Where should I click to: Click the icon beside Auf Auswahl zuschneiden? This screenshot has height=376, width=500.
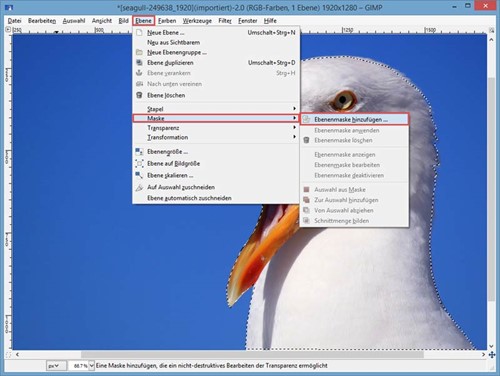[139, 187]
